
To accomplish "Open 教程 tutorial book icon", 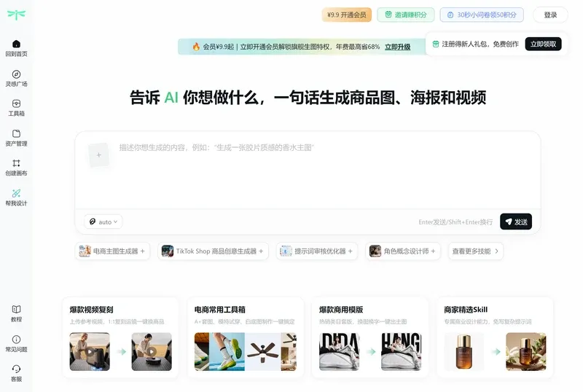I will pos(16,309).
